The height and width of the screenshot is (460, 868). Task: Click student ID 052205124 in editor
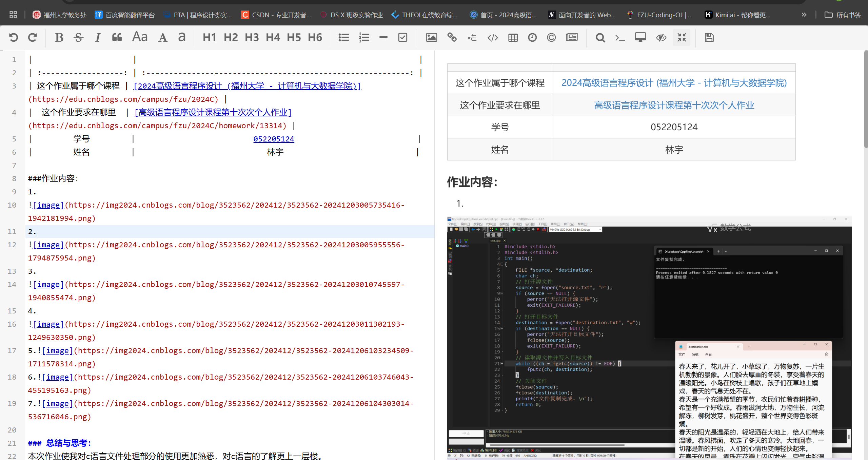274,139
